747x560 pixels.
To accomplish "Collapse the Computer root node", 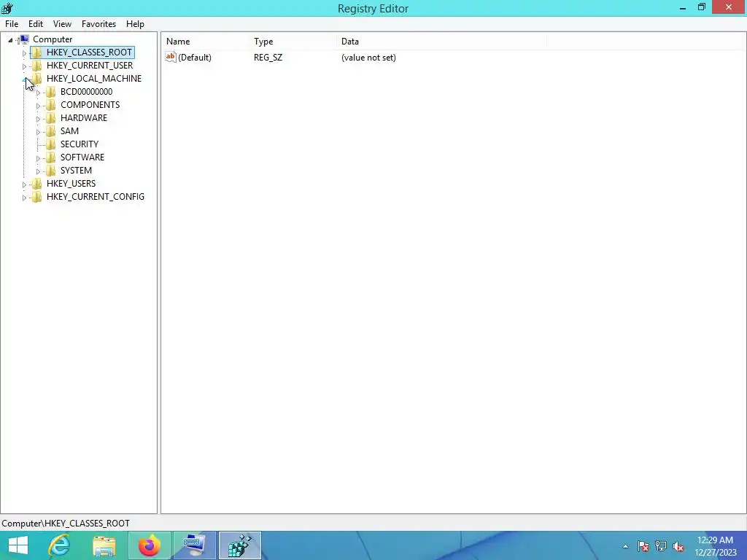I will click(x=10, y=40).
